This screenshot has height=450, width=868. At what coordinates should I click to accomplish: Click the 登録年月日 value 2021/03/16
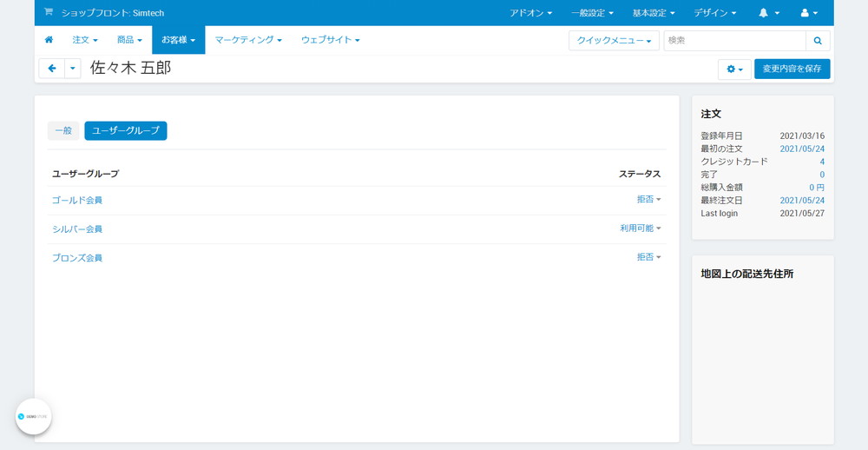click(x=802, y=136)
